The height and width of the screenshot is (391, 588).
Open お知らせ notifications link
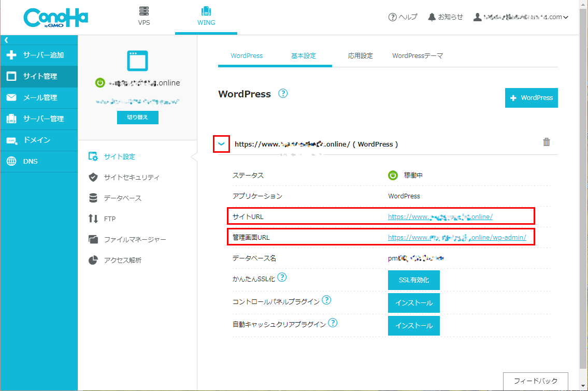(446, 17)
